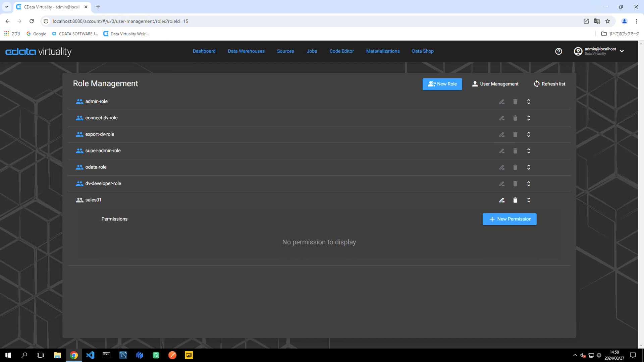Open the help question mark icon
This screenshot has width=644, height=362.
(x=558, y=51)
